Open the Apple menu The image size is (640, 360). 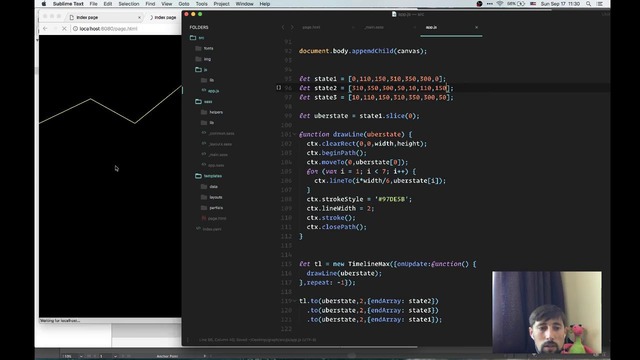pos(44,4)
